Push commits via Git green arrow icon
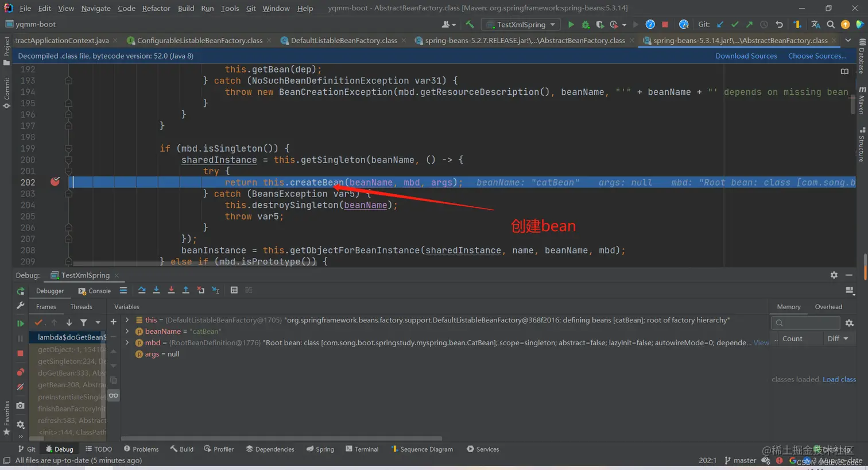868x470 pixels. coord(749,25)
